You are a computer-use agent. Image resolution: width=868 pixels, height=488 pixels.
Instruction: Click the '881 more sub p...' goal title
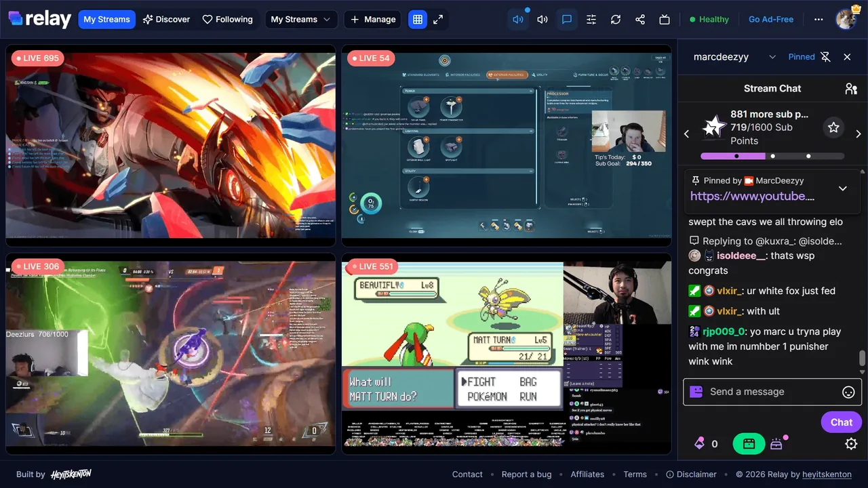[x=769, y=114]
